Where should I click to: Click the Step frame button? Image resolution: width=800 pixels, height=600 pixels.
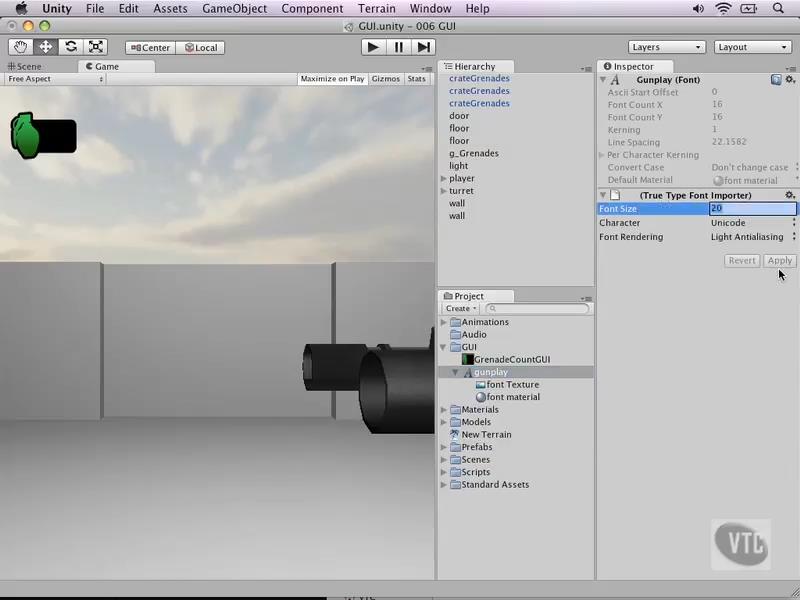coord(423,47)
